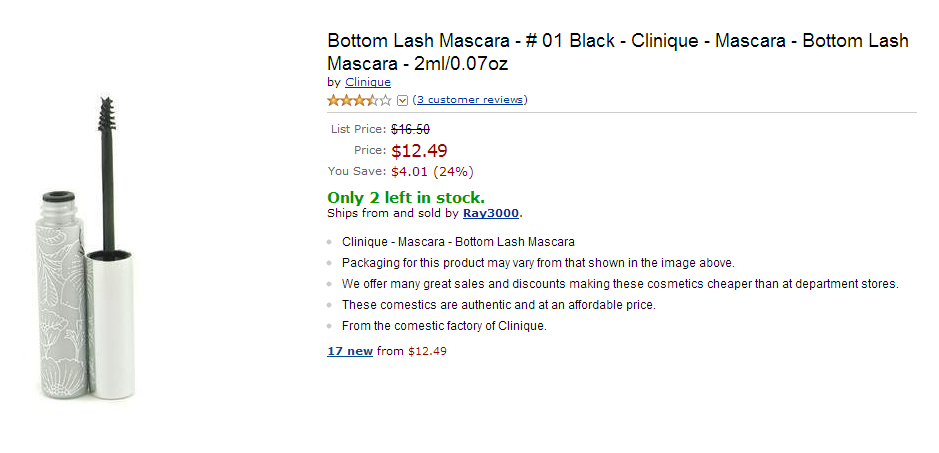
Task: Click the 'These comestics are authentic' bullet
Action: point(498,305)
